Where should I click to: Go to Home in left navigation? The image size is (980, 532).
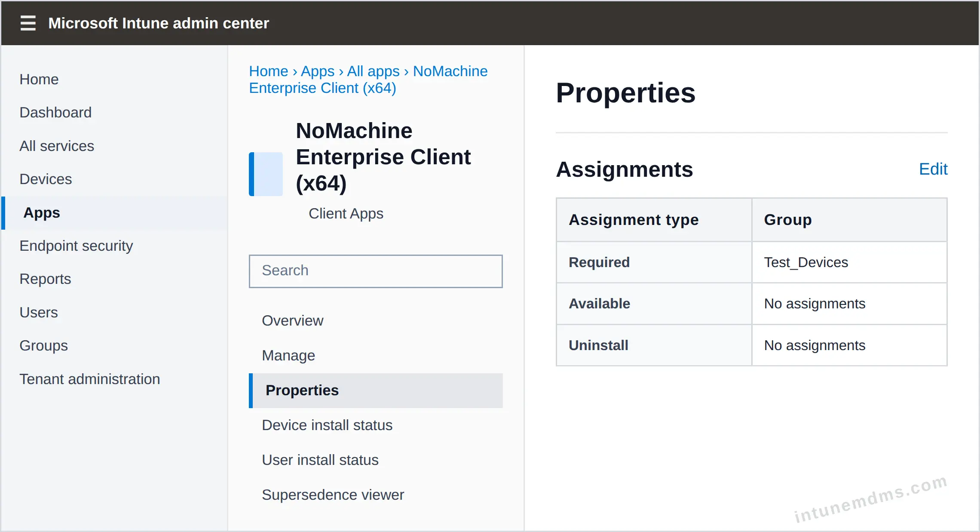tap(39, 79)
